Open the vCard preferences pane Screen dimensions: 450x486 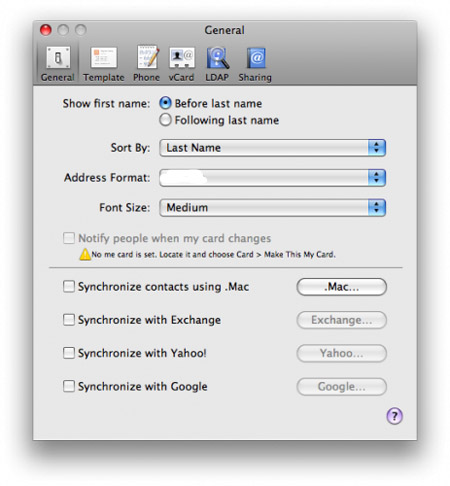pos(181,64)
